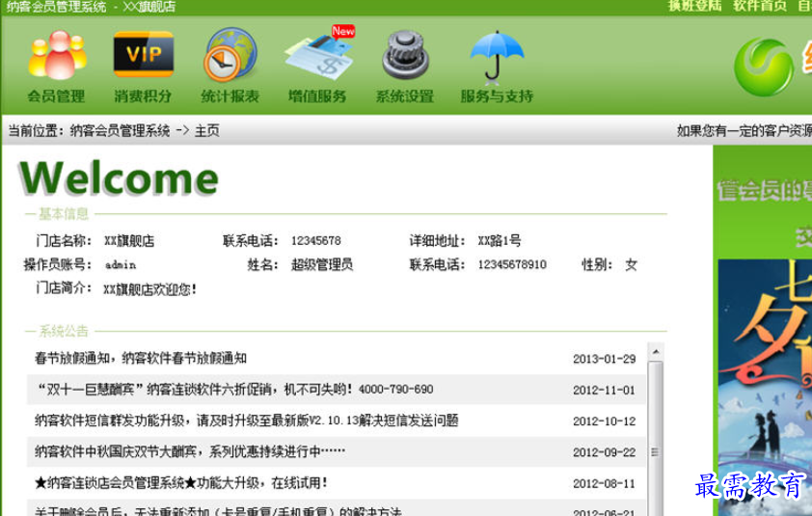Click the 换班登陆 link

(x=694, y=6)
